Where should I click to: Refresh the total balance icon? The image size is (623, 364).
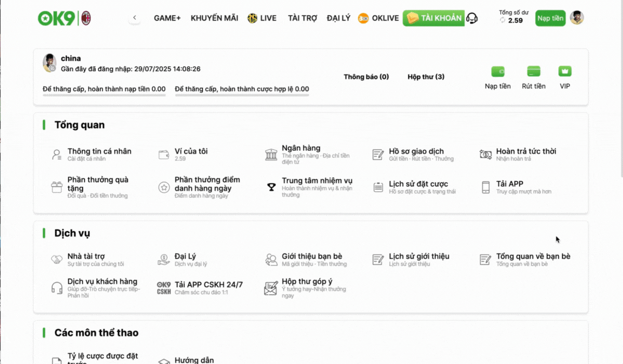502,20
